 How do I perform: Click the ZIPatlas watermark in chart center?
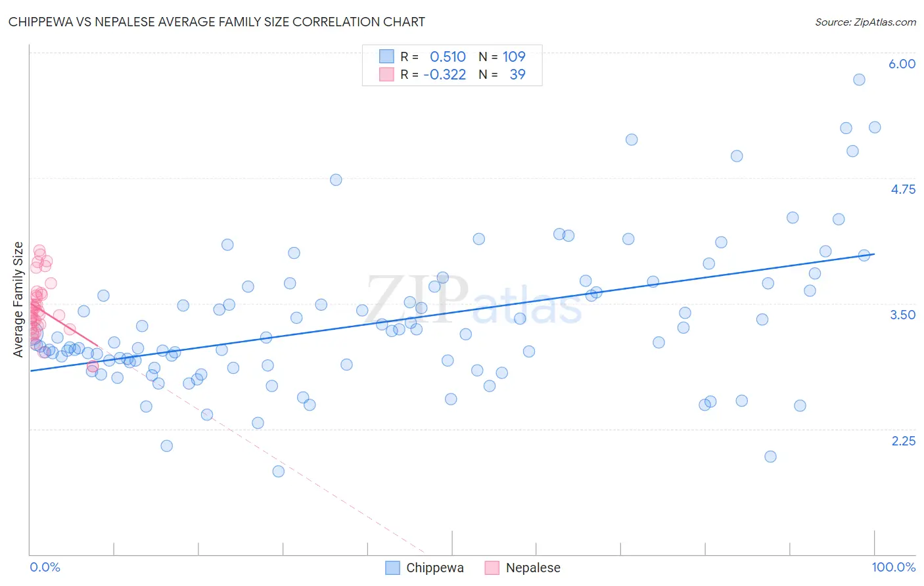[x=474, y=300]
